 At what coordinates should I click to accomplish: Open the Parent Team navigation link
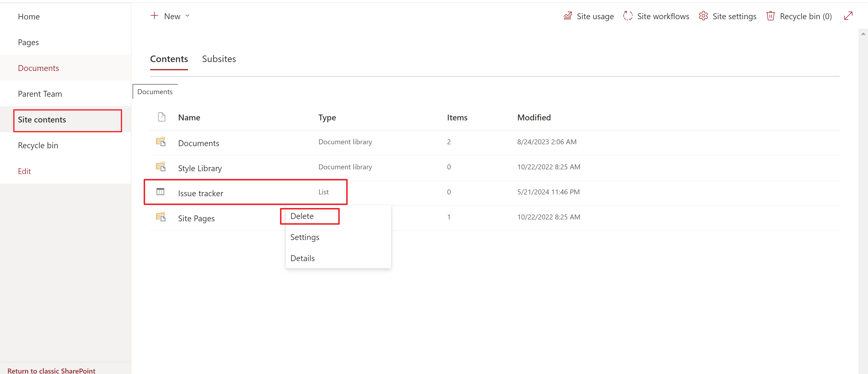point(40,94)
